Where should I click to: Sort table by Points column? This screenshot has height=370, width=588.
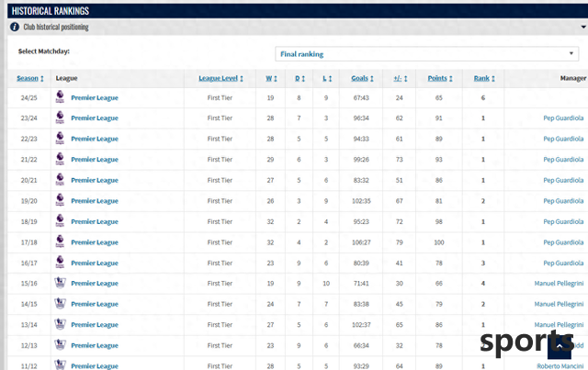440,78
